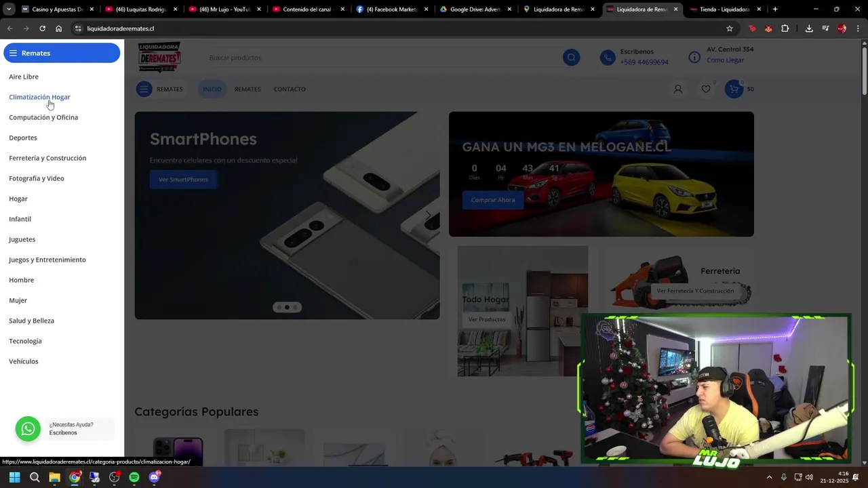This screenshot has width=868, height=488.
Task: Click Ver Productos under Todo Hogar
Action: click(487, 319)
